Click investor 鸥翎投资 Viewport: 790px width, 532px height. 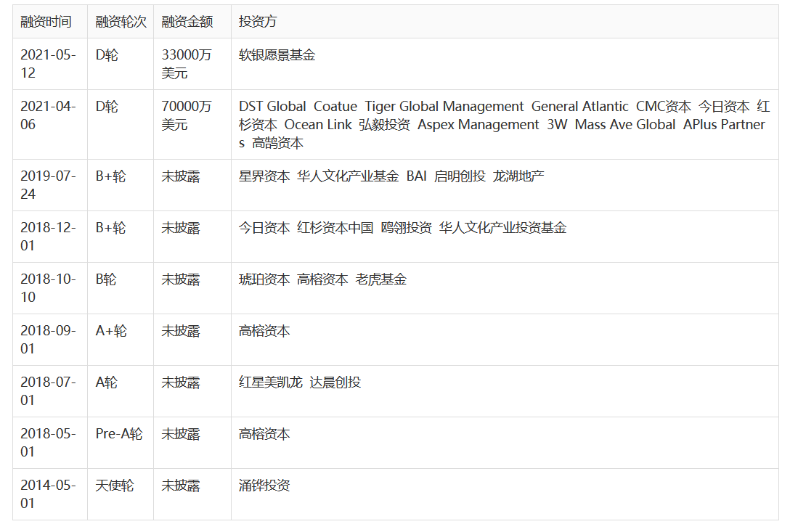pos(406,228)
